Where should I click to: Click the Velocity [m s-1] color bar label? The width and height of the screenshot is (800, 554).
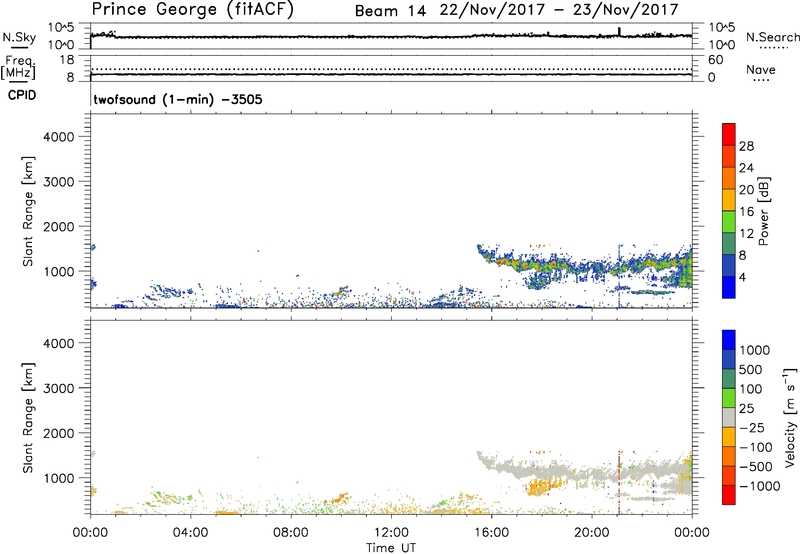point(790,417)
